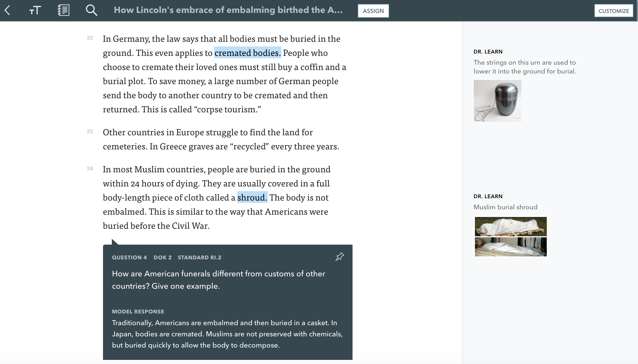638x364 pixels.
Task: Click the "Muslim burial shroud" caption
Action: coord(505,207)
